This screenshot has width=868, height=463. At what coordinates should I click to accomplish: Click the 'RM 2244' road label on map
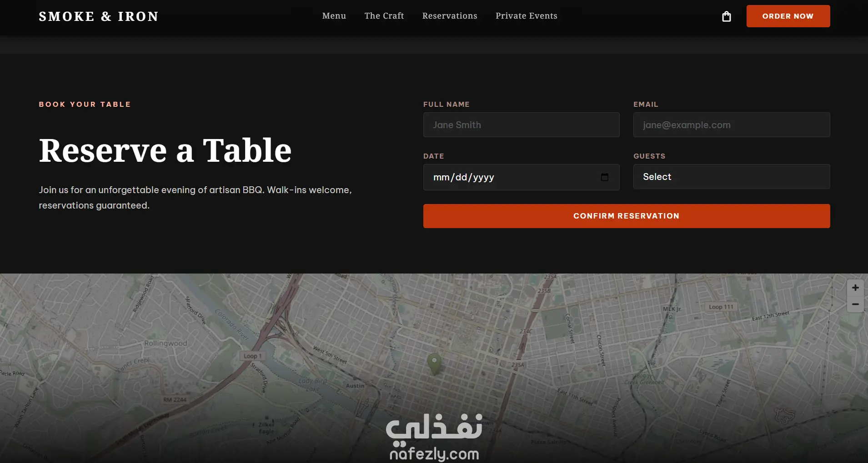pos(175,400)
